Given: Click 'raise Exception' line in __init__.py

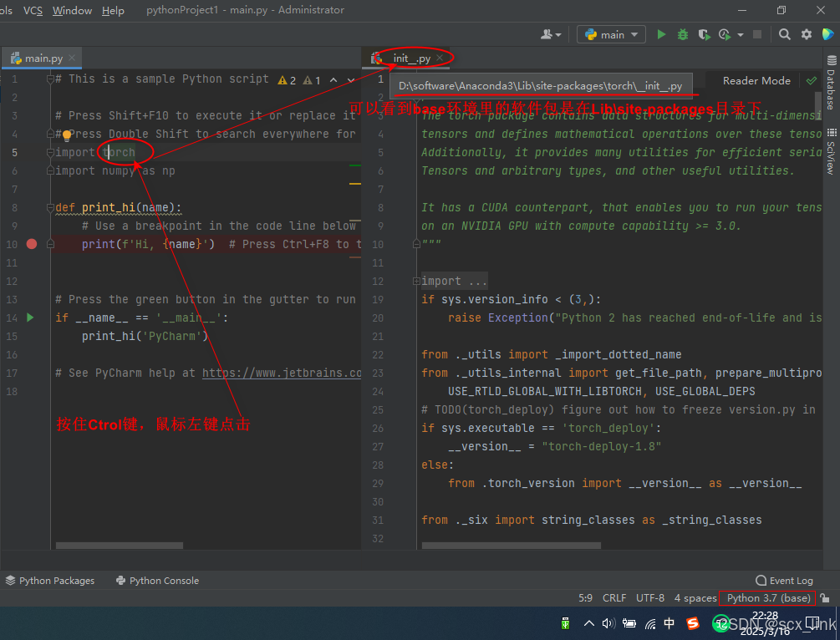Looking at the screenshot, I should [x=635, y=318].
